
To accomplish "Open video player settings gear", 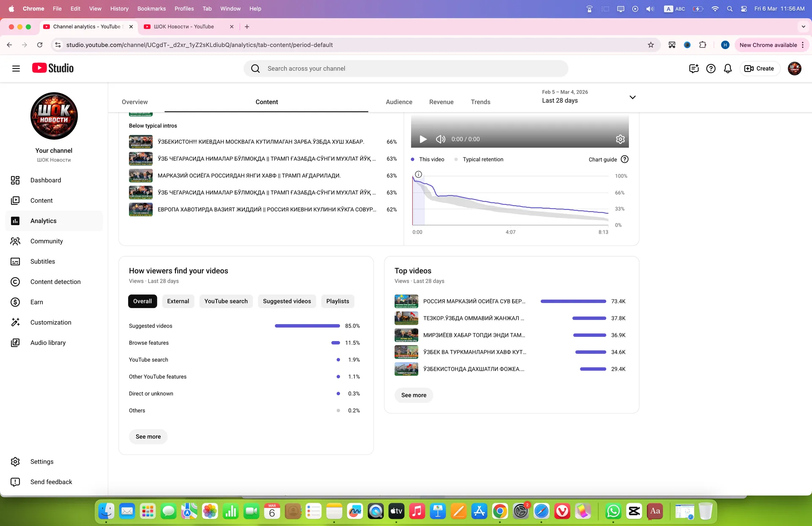I will coord(620,139).
